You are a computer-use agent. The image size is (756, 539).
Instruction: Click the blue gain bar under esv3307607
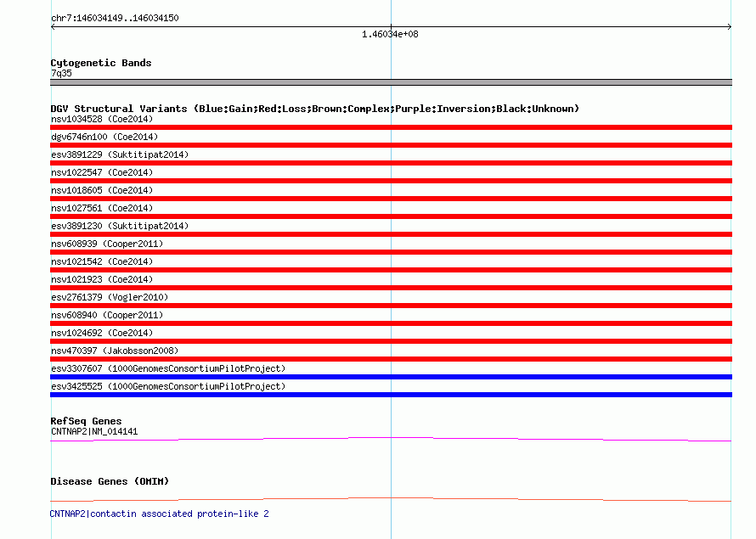[x=391, y=377]
